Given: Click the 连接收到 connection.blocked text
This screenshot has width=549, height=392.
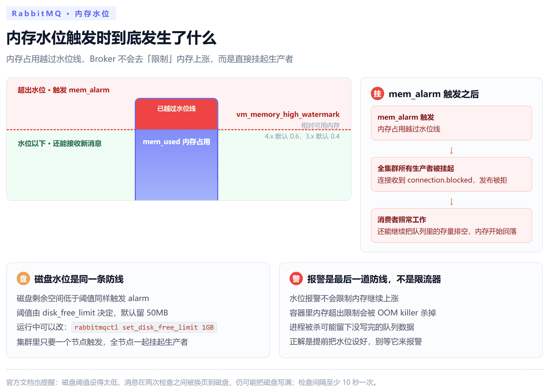Looking at the screenshot, I should click(x=442, y=180).
